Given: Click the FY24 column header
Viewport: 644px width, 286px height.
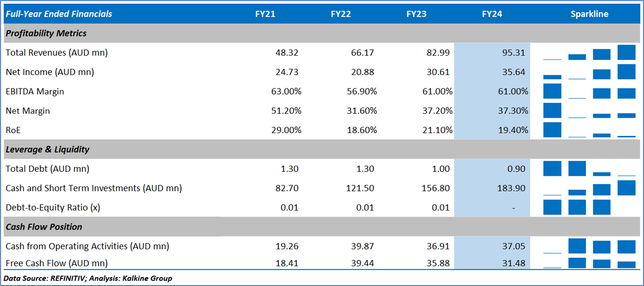Looking at the screenshot, I should click(492, 14).
